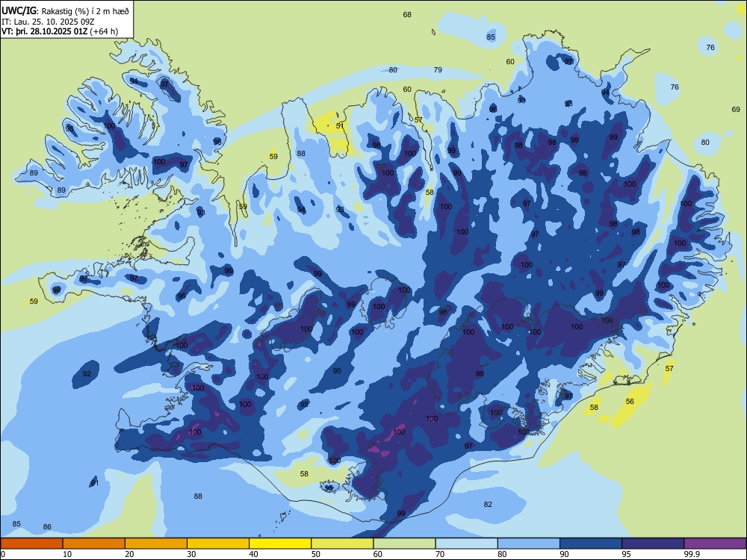
Task: Click the purple legend swatch above 99.9%
Action: [715, 544]
